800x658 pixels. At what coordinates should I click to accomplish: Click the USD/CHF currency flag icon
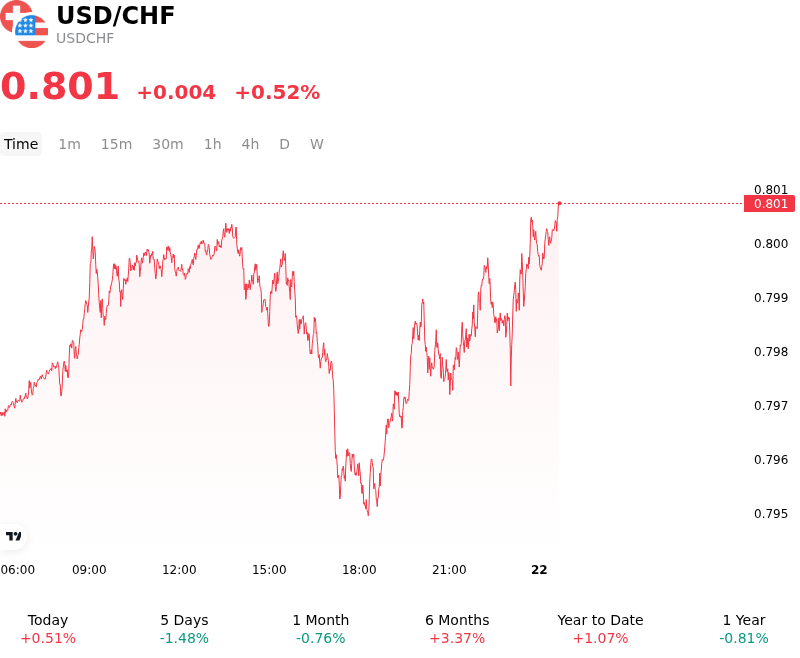pos(24,24)
